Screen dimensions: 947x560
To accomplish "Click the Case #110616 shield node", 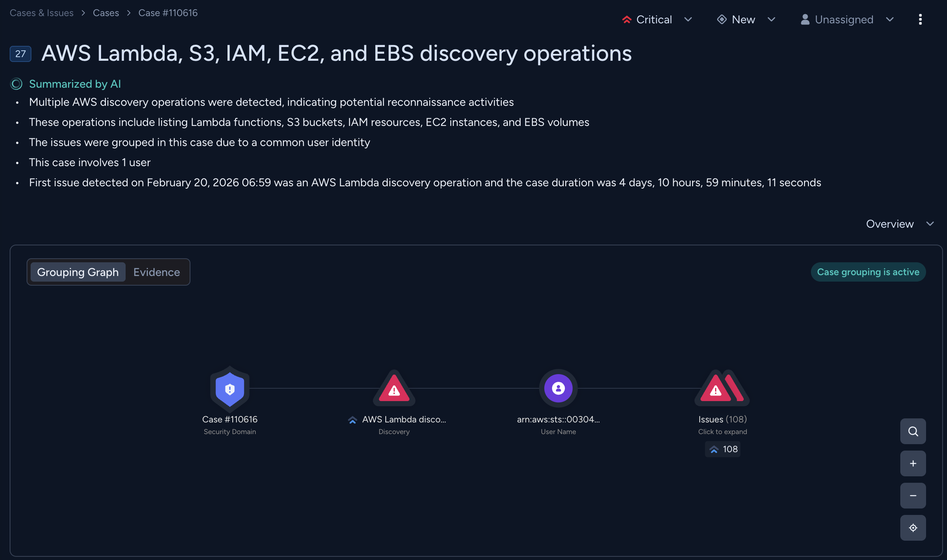I will pos(230,389).
